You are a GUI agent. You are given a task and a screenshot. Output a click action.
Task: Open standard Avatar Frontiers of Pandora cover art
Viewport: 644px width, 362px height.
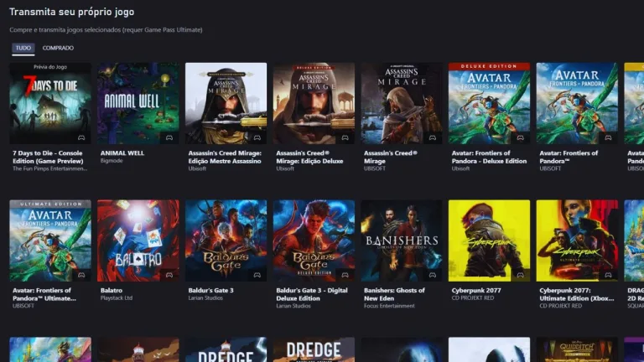(x=577, y=103)
